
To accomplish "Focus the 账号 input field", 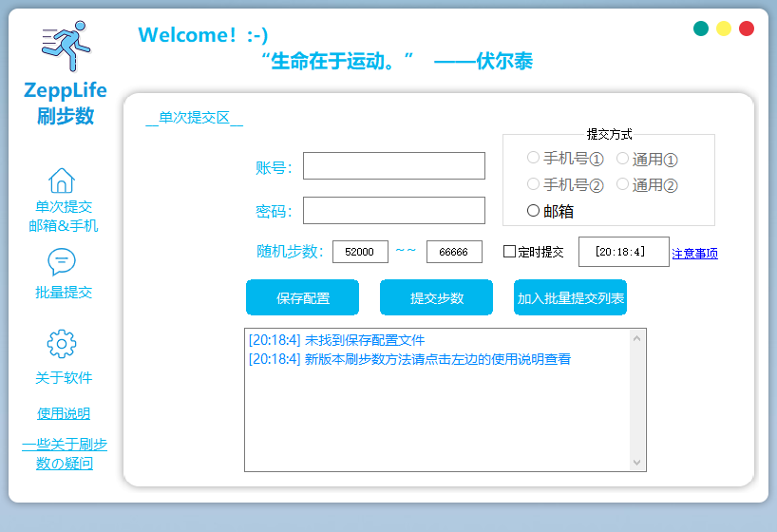I will click(x=394, y=165).
